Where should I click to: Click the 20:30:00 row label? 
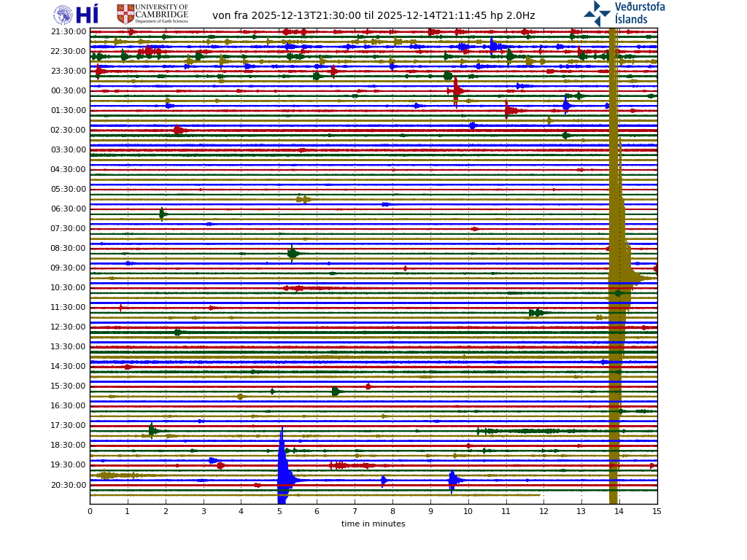[x=69, y=485]
